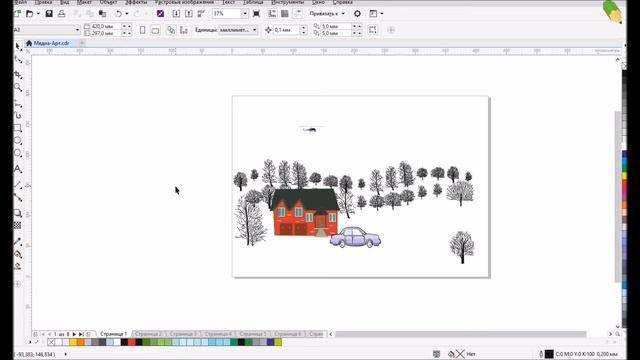
Task: Switch to the Страница 2 tab
Action: click(149, 334)
